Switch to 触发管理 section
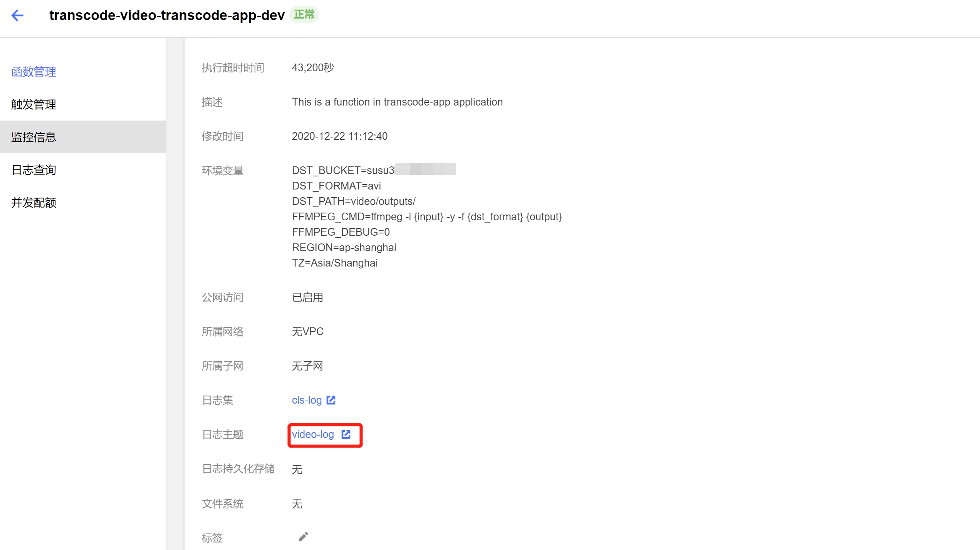Image resolution: width=980 pixels, height=550 pixels. pyautogui.click(x=34, y=104)
